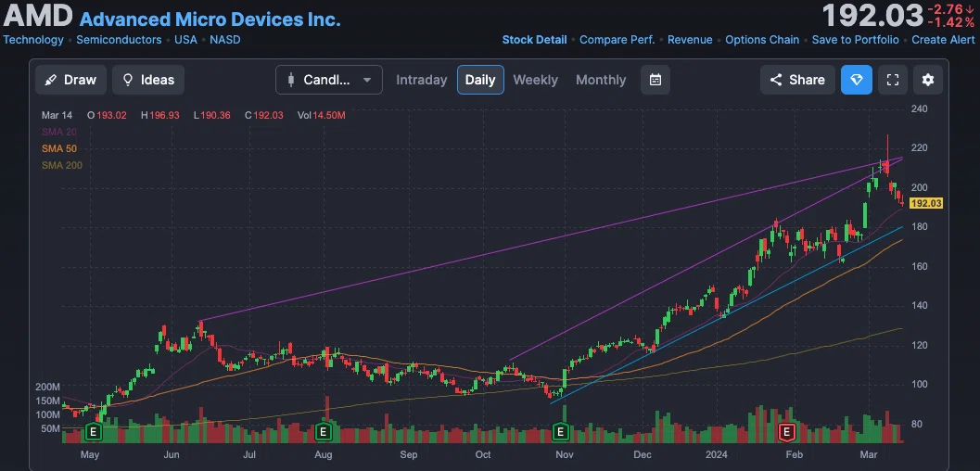The image size is (980, 471).
Task: Open the Ideas lightbulb button
Action: tap(148, 80)
